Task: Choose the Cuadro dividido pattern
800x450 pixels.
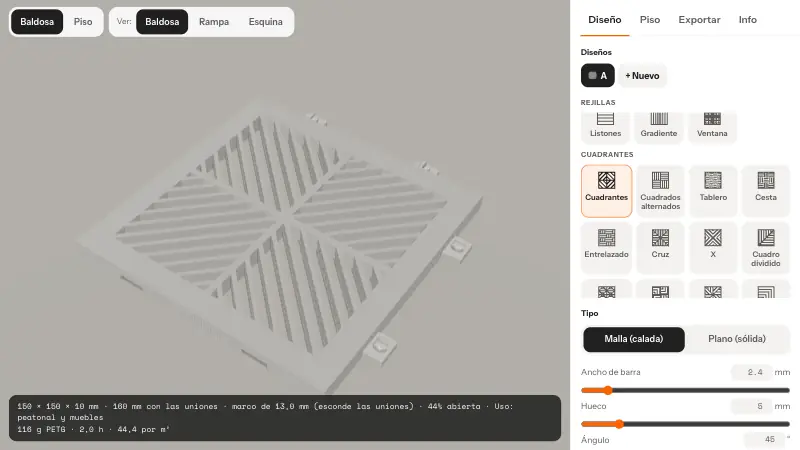Action: click(765, 247)
